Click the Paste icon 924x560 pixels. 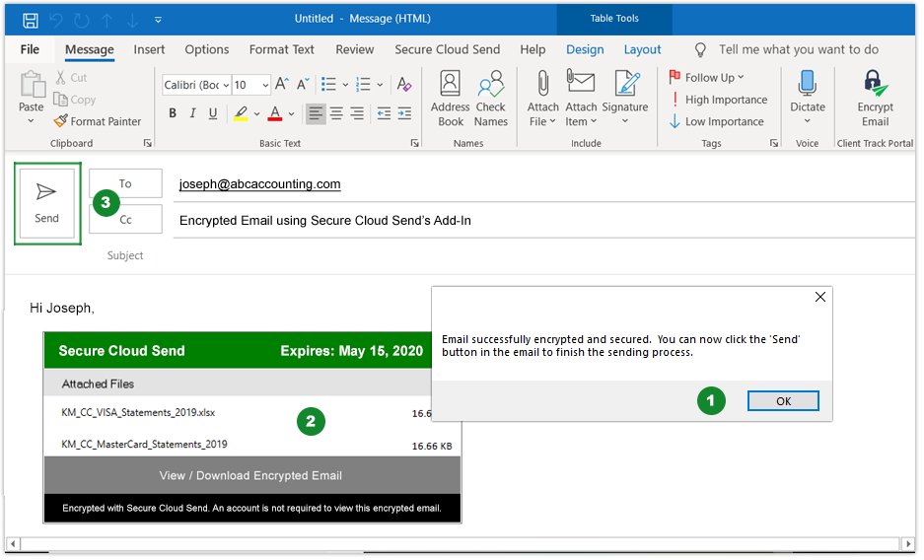point(32,84)
